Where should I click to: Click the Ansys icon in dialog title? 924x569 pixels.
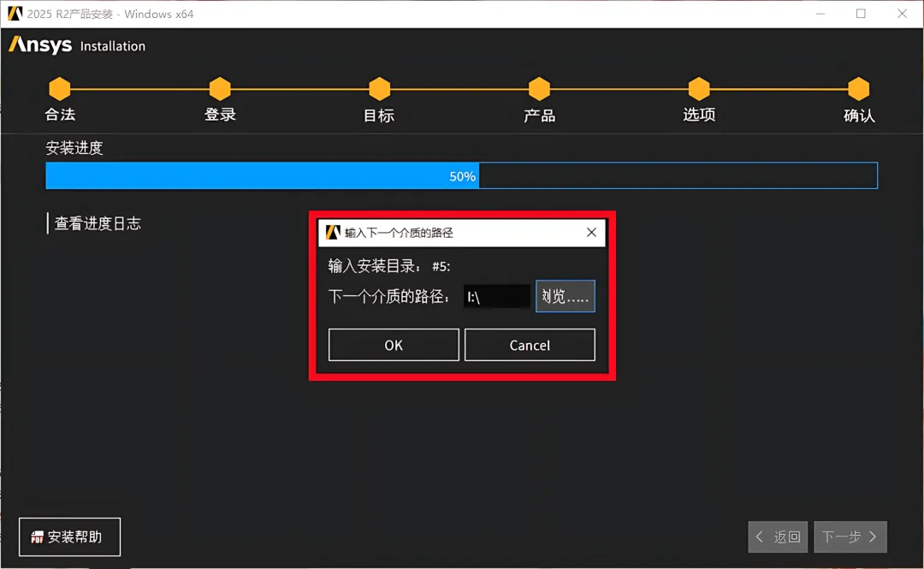333,233
